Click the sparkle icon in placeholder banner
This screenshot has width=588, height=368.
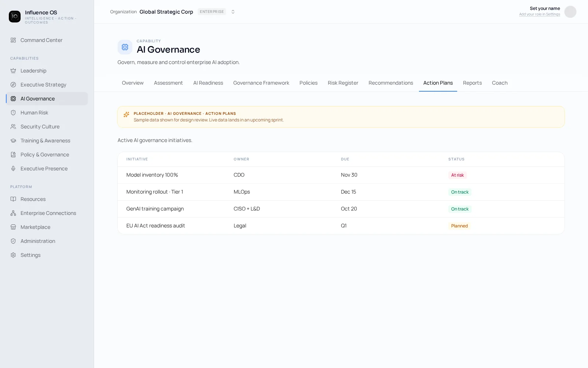pos(126,114)
